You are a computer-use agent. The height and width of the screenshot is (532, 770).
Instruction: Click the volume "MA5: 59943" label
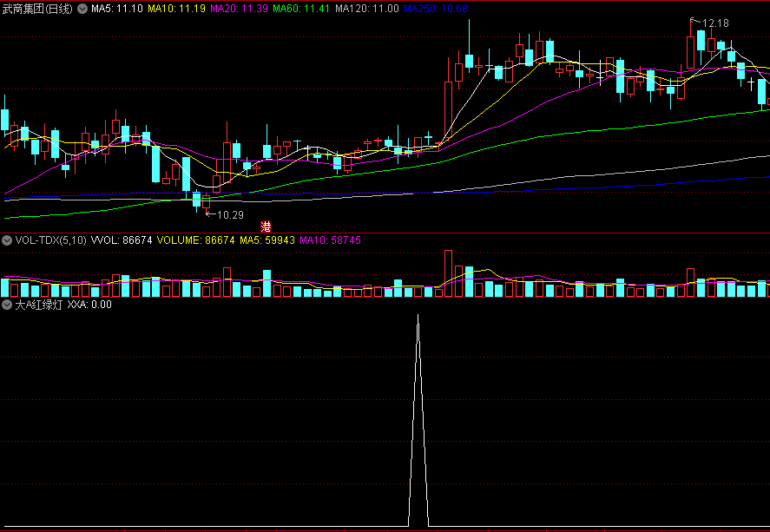267,240
